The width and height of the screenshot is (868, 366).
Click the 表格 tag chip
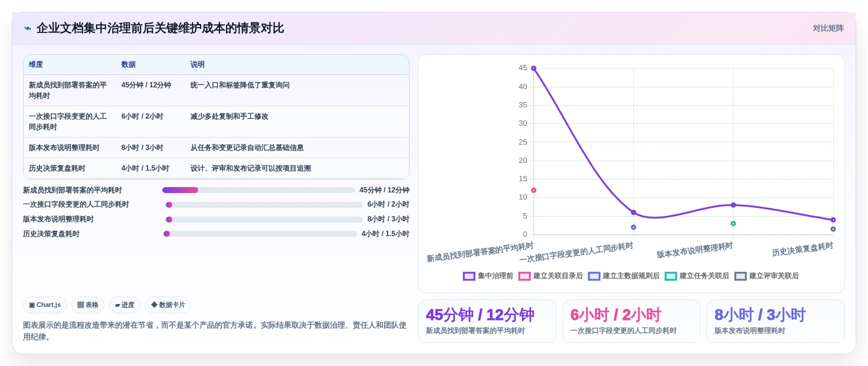88,305
